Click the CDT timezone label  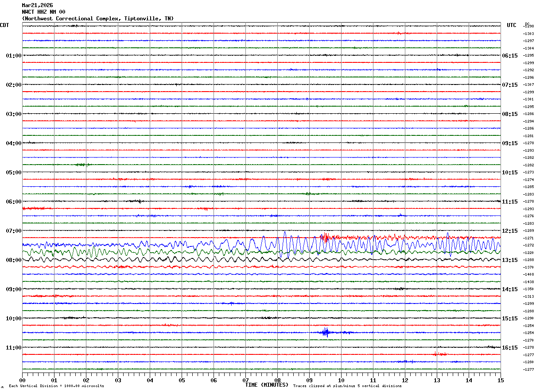click(4, 25)
